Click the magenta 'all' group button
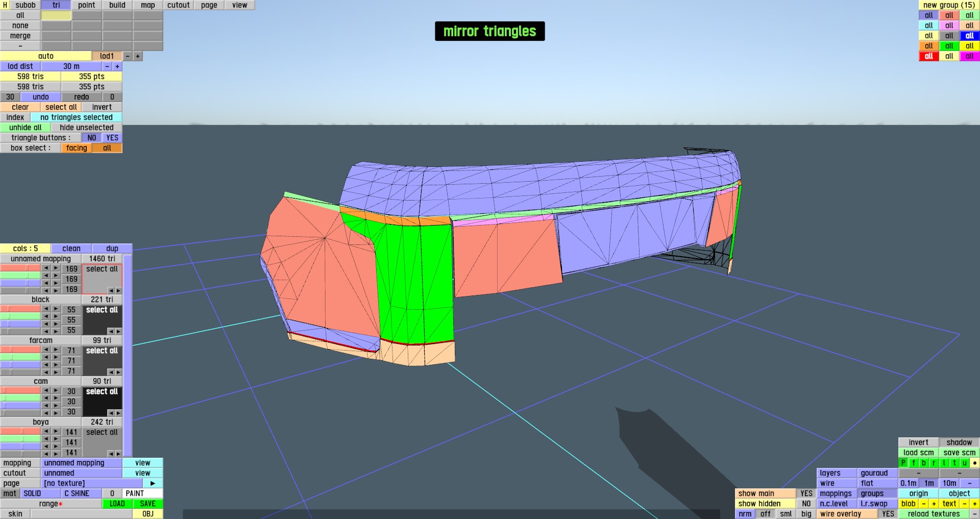 (x=970, y=56)
